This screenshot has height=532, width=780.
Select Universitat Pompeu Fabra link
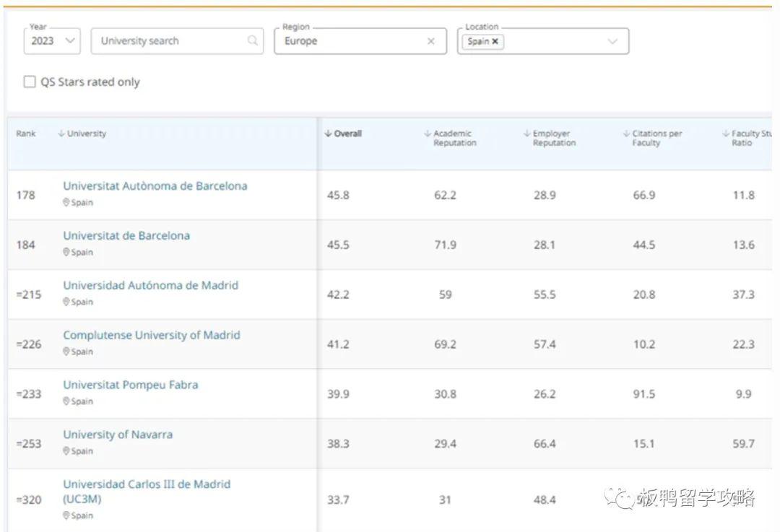point(130,385)
